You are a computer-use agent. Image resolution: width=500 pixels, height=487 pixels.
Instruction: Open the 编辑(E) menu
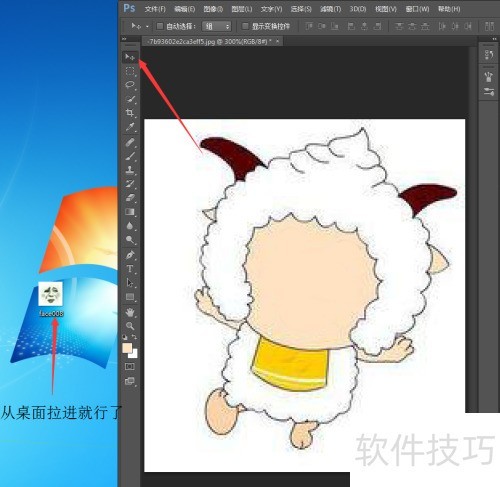click(184, 9)
